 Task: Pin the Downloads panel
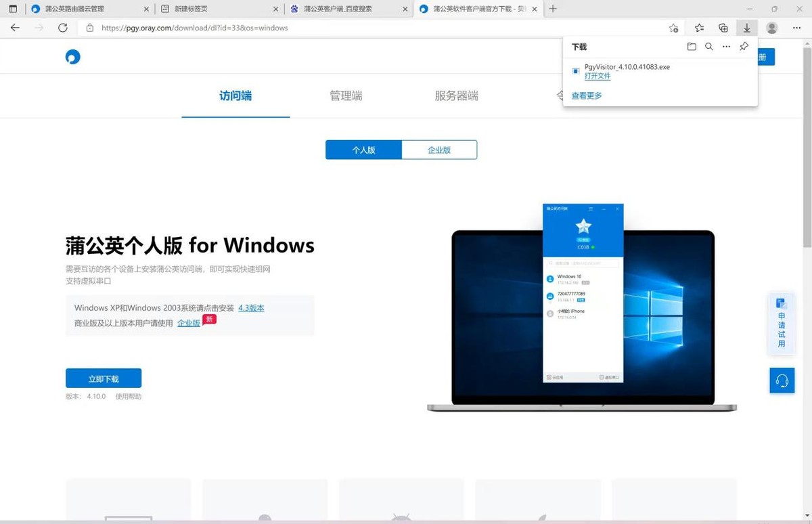click(744, 47)
